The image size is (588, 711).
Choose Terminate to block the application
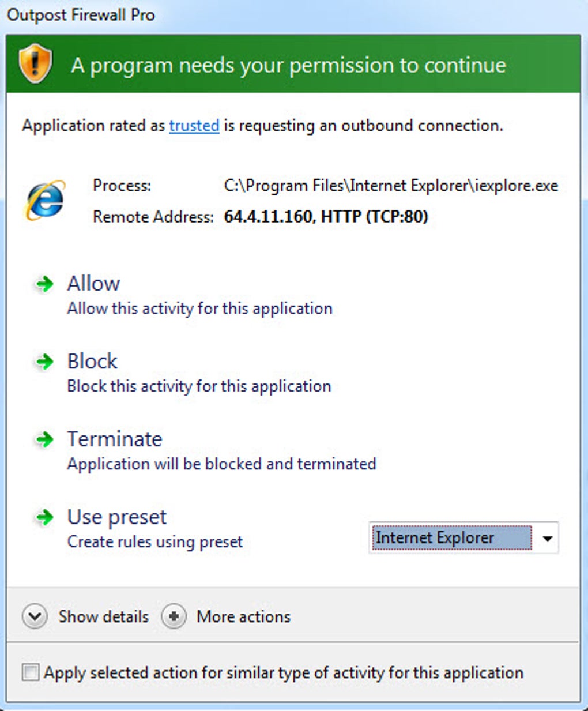115,439
